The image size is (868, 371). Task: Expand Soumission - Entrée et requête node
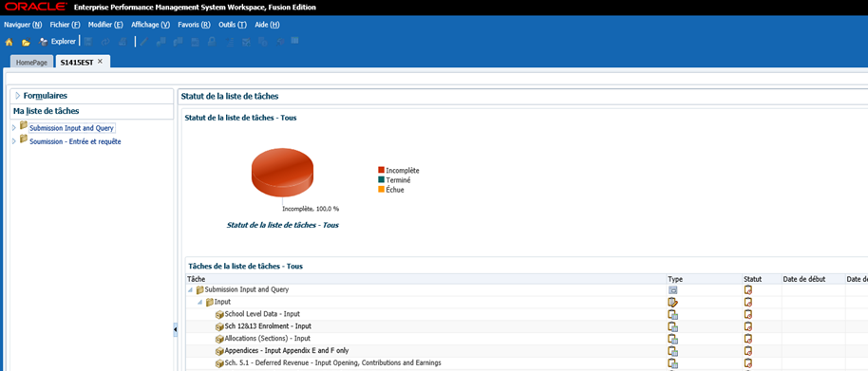point(14,141)
